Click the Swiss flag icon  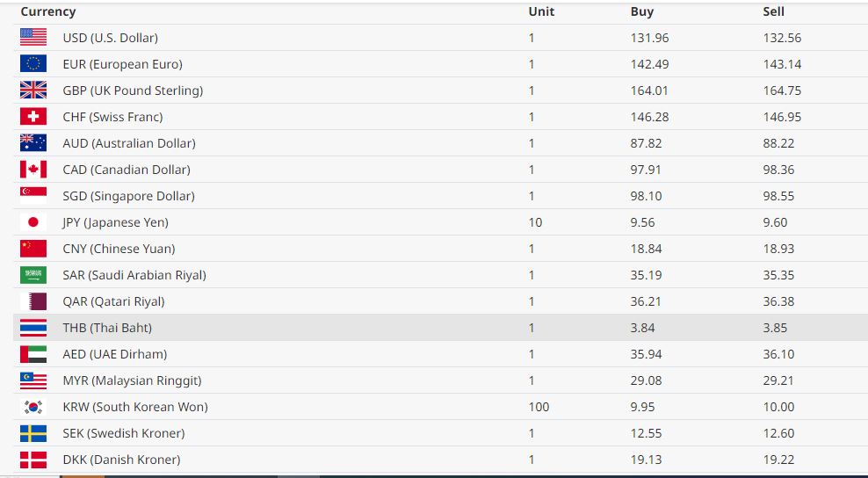click(x=33, y=117)
